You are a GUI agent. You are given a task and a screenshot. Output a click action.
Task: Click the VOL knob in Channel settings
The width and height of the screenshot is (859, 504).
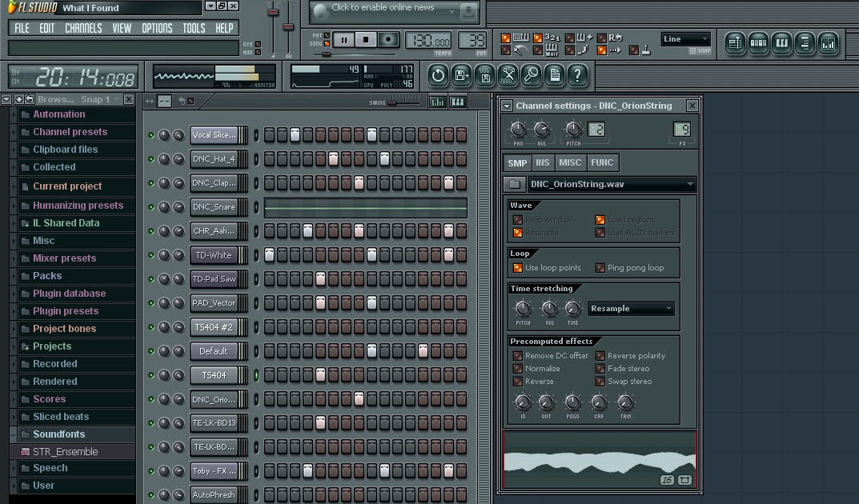coord(542,130)
